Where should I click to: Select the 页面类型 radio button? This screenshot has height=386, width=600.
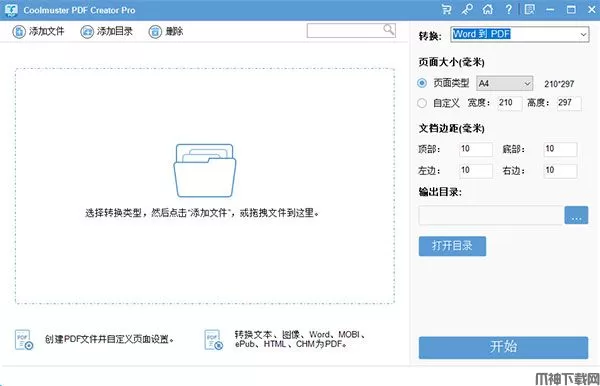pos(422,83)
